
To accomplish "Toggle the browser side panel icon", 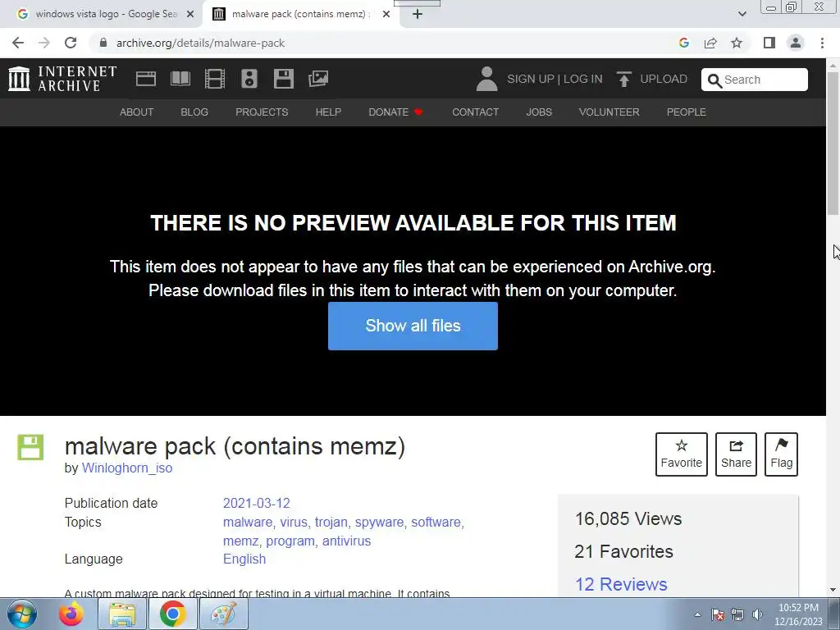I will 769,43.
